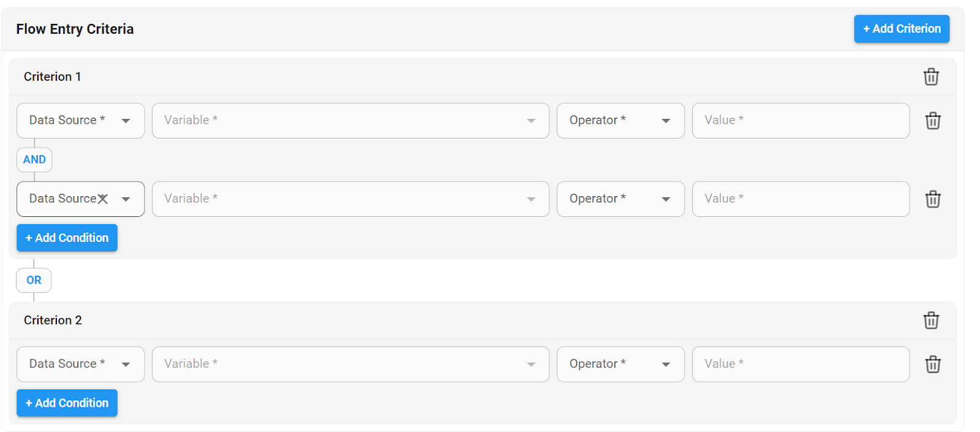Viewport: 980px width, 432px height.
Task: Open Operator dropdown in Criterion 2
Action: (x=620, y=365)
